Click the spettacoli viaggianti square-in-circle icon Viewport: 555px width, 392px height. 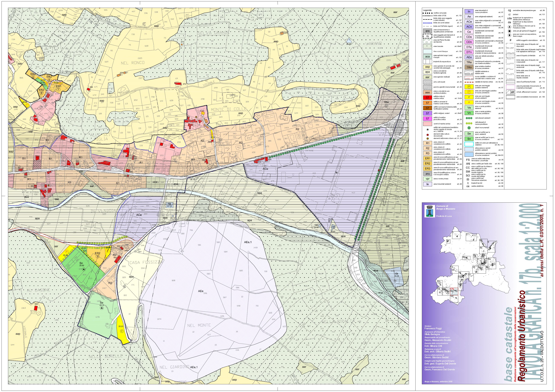pos(509,31)
